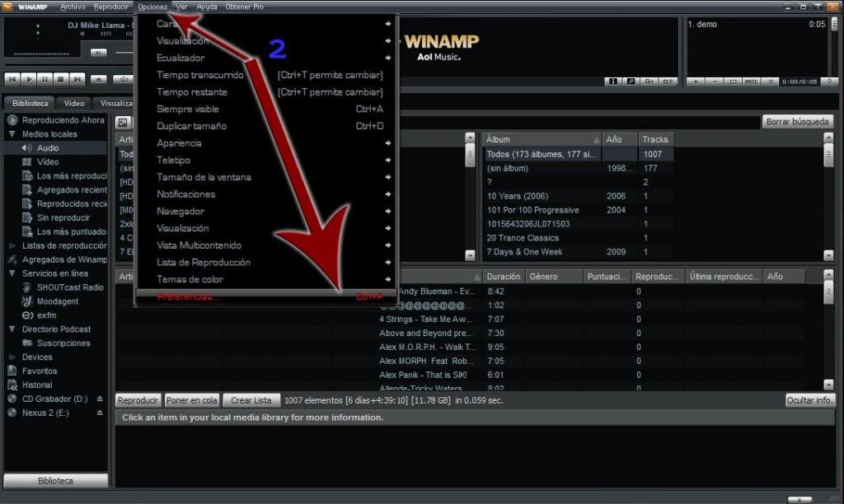Pause the current track
This screenshot has width=844, height=504.
pyautogui.click(x=45, y=79)
